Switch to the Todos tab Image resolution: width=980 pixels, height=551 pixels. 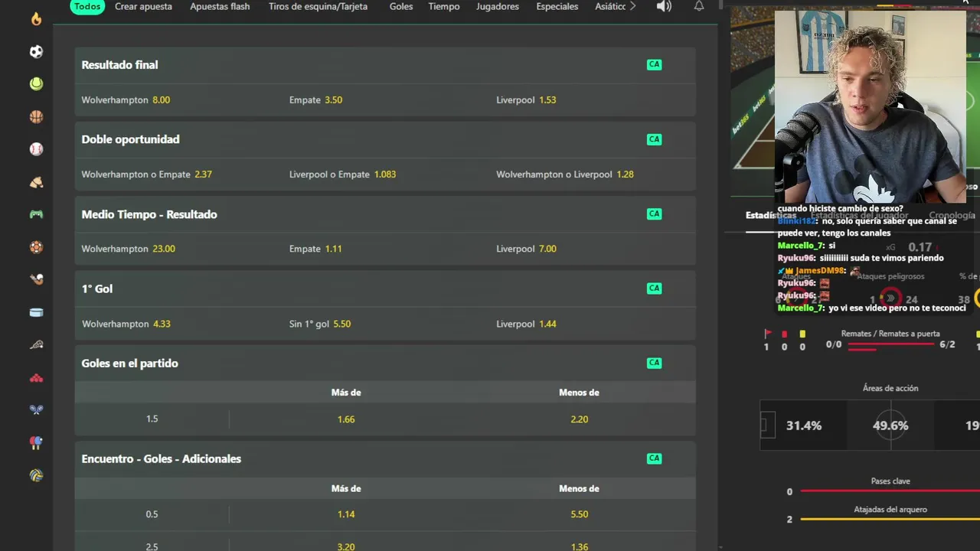pyautogui.click(x=87, y=6)
